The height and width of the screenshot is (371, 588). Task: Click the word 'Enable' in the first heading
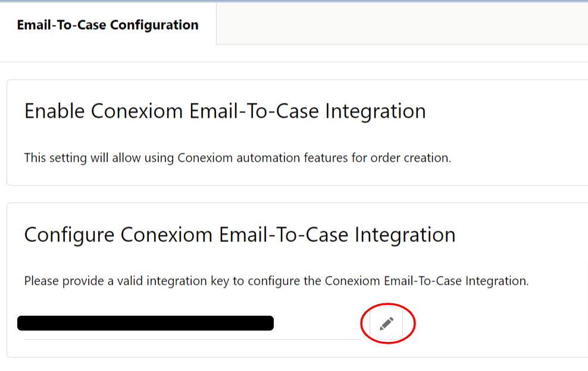pos(55,111)
